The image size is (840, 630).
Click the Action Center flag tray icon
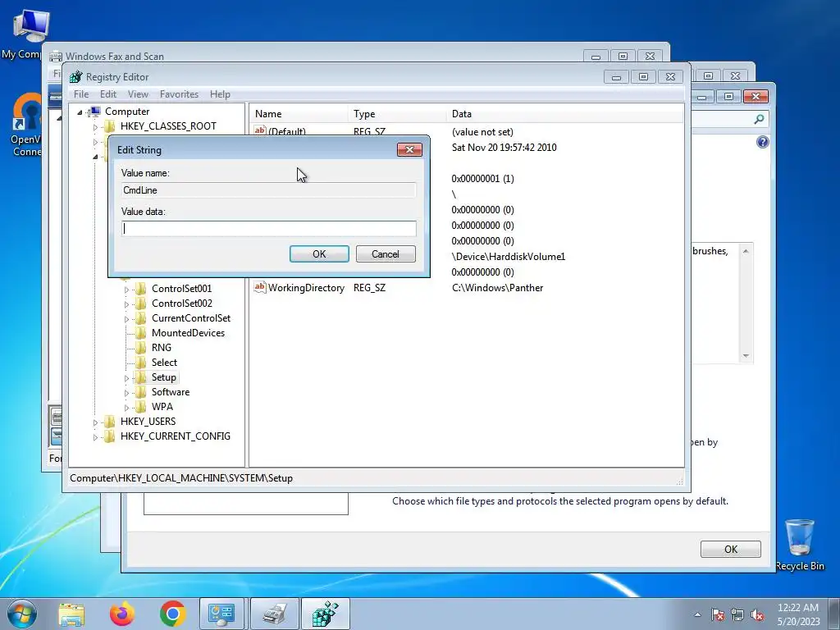pyautogui.click(x=718, y=614)
